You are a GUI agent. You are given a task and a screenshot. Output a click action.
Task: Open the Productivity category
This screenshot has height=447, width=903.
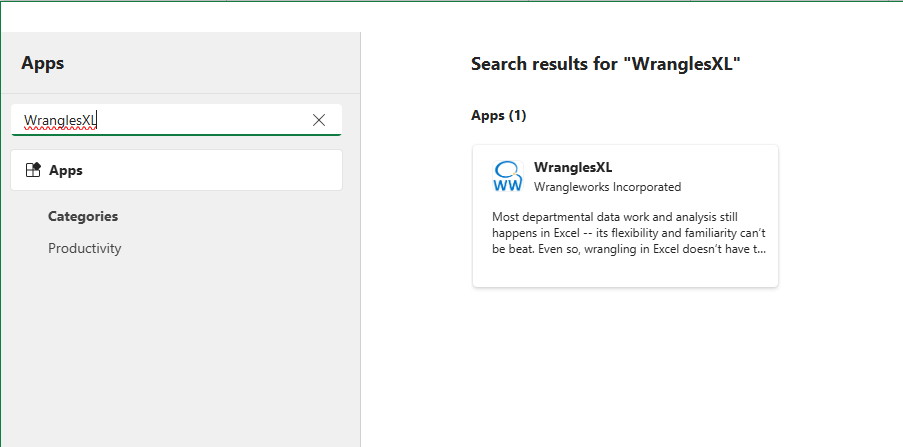coord(85,248)
